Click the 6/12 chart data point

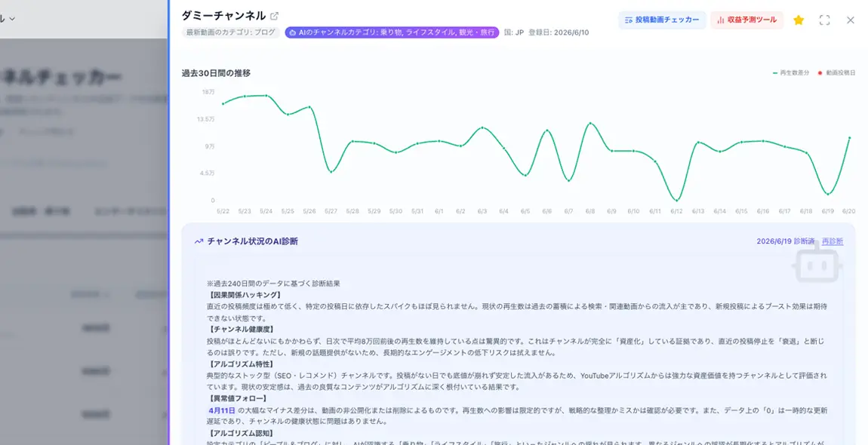point(676,200)
